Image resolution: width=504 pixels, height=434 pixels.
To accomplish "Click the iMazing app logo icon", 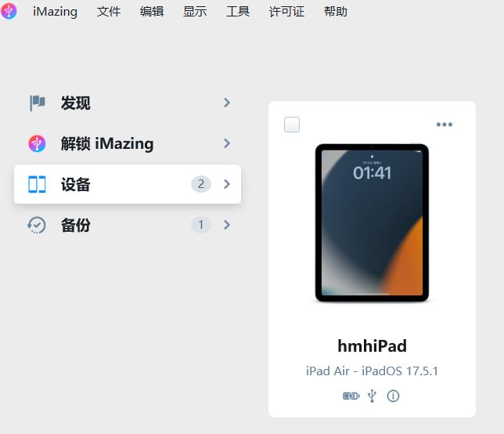I will 9,11.
